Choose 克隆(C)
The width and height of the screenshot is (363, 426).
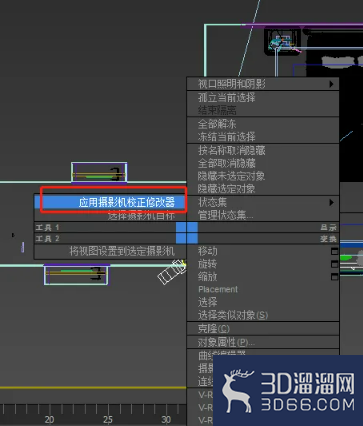click(263, 329)
